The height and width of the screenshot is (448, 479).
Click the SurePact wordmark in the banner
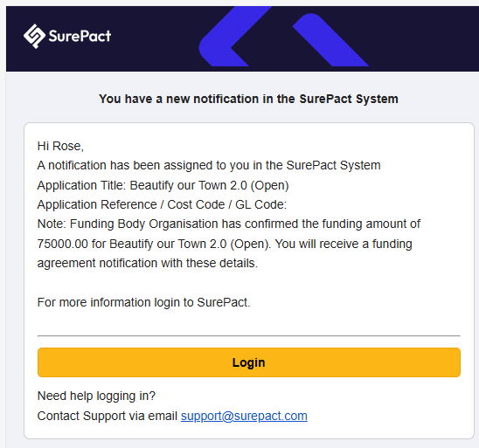click(x=80, y=36)
